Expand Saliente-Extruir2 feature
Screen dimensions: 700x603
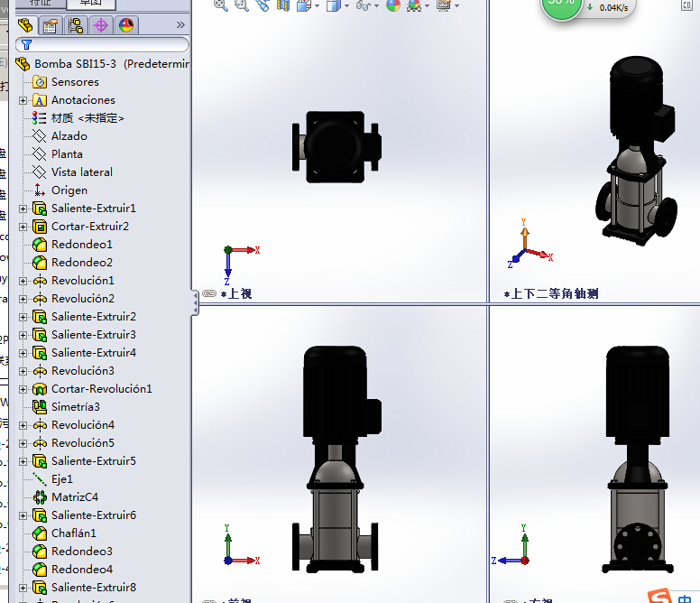click(x=23, y=317)
